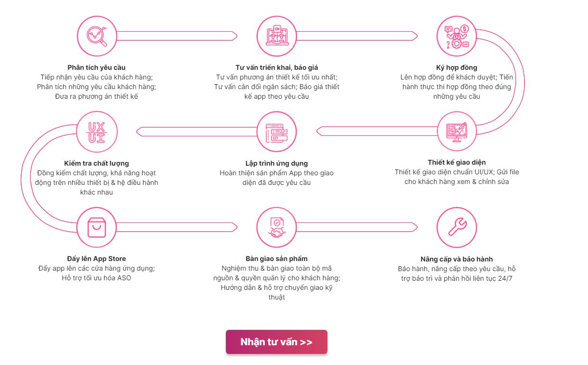Click the shopping bag App Store icon
Screen dimensions: 588x365
(97, 227)
